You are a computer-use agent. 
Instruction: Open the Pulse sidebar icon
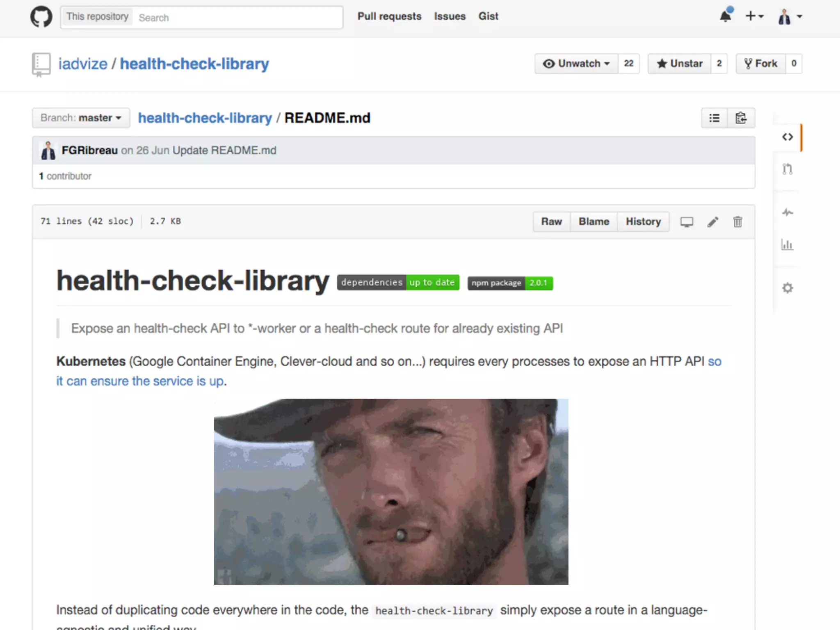[787, 212]
